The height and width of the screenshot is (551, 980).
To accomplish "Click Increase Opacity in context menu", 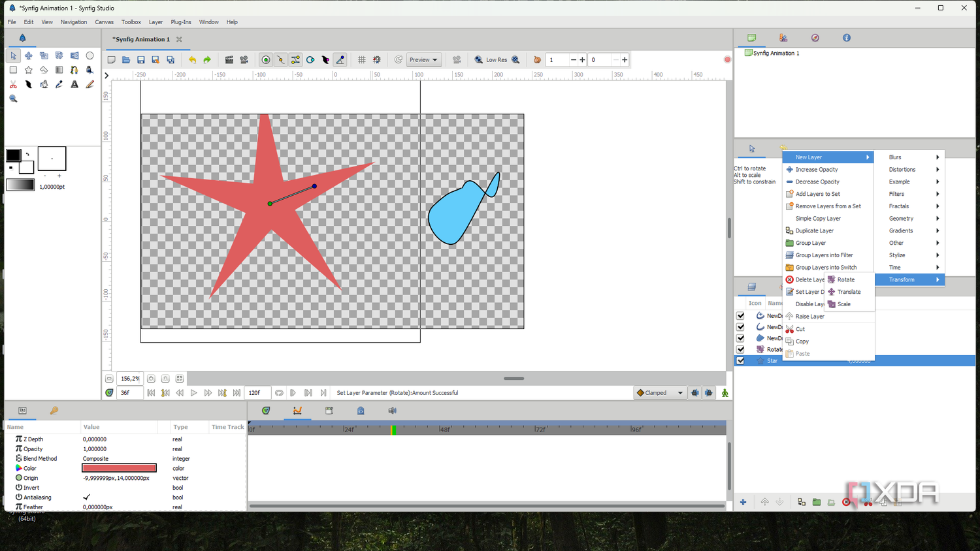I will (828, 170).
